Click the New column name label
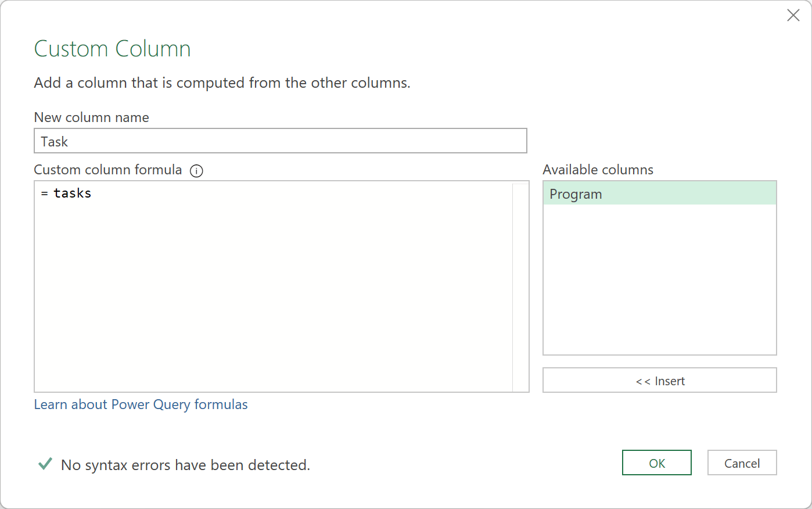The height and width of the screenshot is (509, 812). [91, 117]
